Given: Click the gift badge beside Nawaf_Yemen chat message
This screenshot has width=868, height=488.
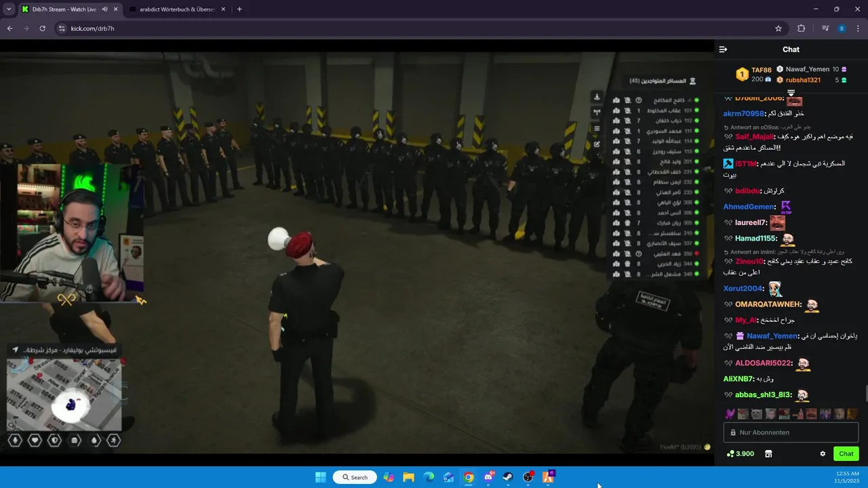Looking at the screenshot, I should click(x=741, y=336).
